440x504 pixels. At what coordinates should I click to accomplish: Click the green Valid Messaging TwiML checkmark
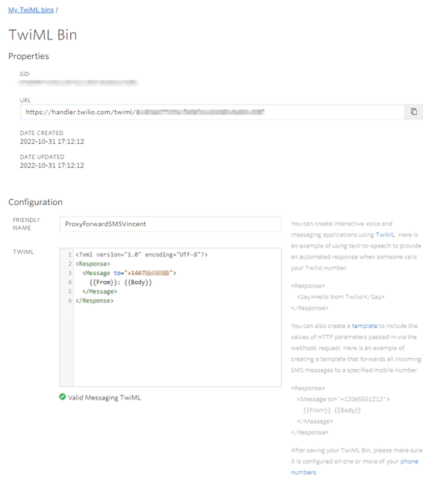(63, 397)
